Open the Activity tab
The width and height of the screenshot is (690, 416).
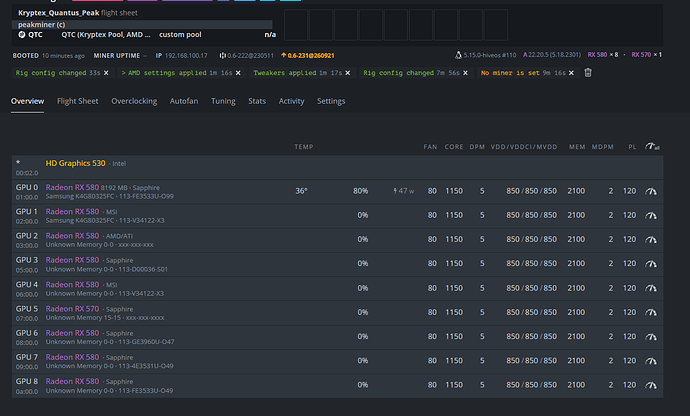pos(291,101)
